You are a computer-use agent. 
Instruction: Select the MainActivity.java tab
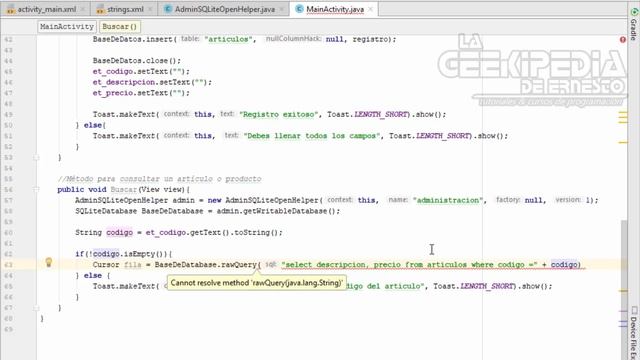tap(335, 9)
